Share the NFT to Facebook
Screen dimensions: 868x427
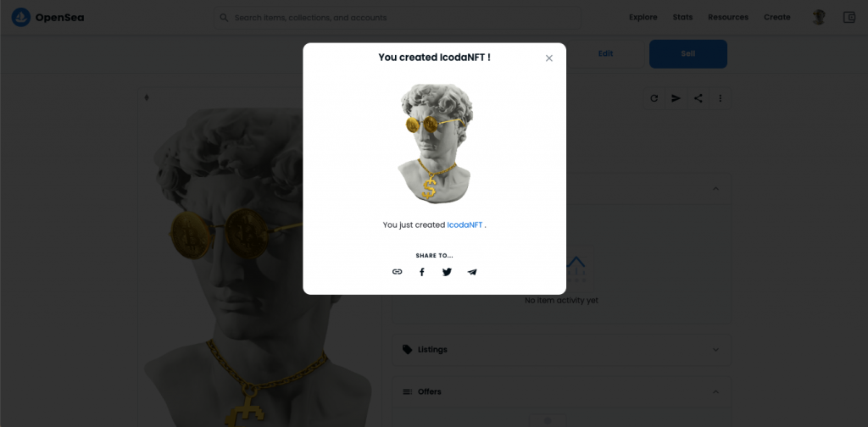(422, 272)
